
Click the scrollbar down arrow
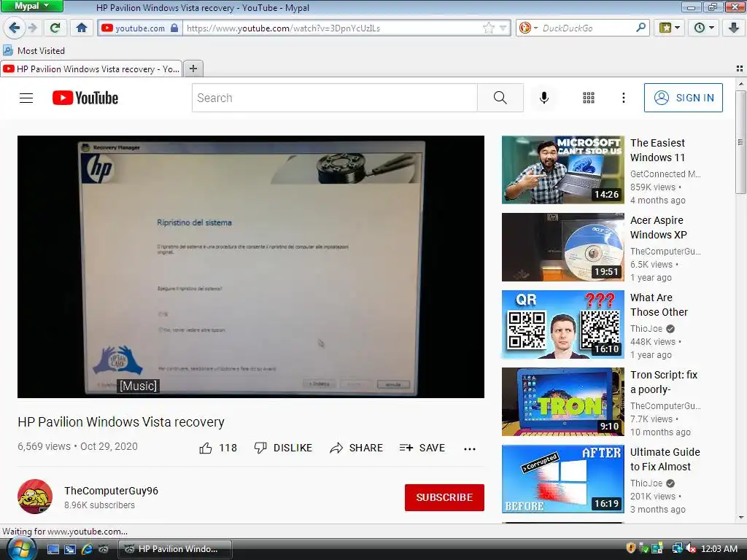tap(740, 518)
